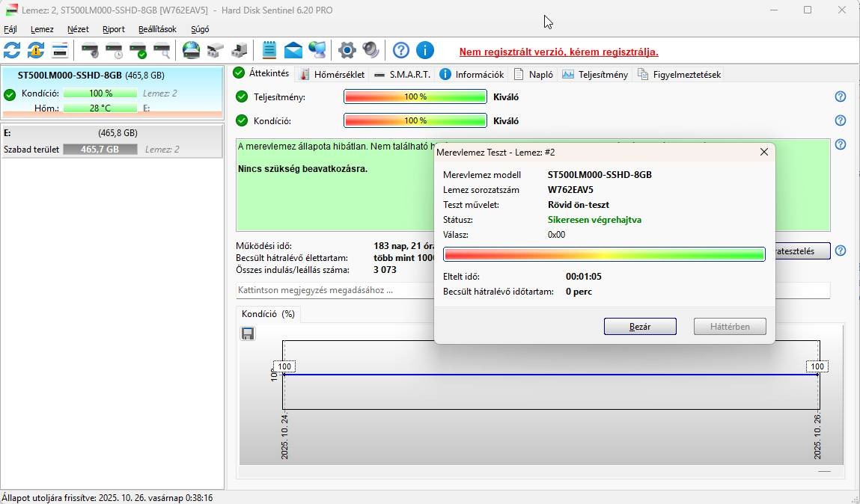Screen dimensions: 860x504
Task: Click the disk with speaker test icon
Action: (x=90, y=50)
